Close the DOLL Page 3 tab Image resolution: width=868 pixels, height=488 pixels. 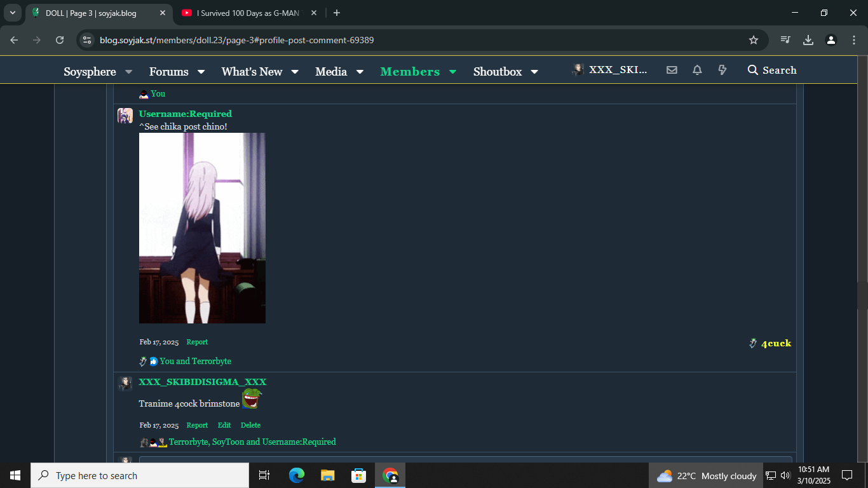pos(163,13)
